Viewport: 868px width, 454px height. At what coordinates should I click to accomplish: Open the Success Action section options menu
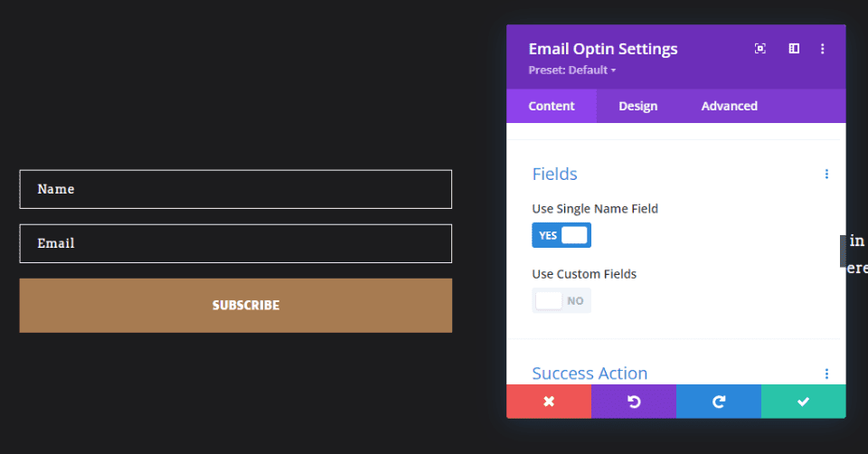point(826,374)
